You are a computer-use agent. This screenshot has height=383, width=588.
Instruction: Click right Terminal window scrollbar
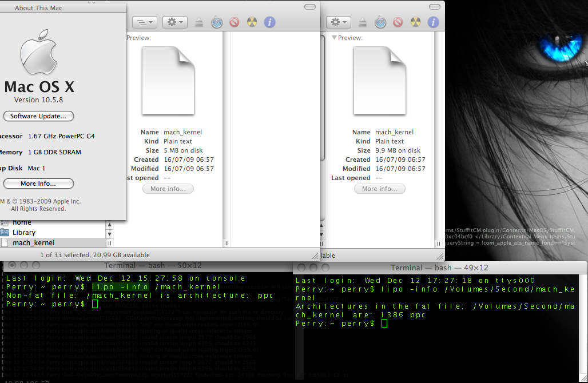click(582, 324)
